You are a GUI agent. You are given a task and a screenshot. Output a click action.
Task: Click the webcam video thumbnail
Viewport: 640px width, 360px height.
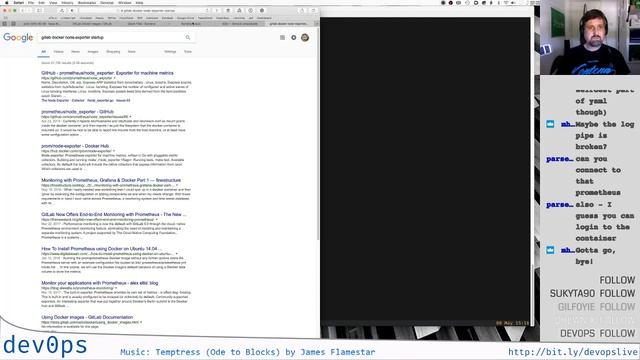(x=590, y=38)
